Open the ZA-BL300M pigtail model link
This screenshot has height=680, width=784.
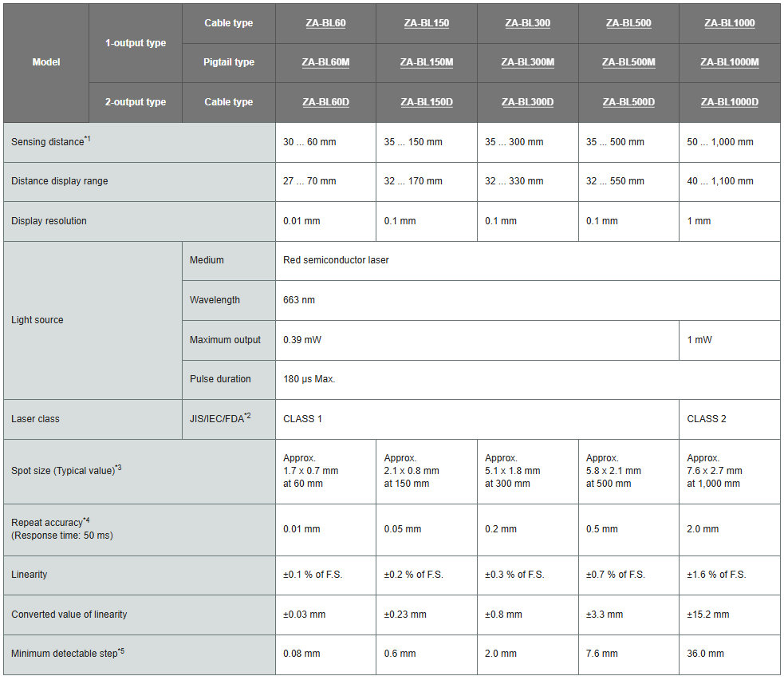527,62
